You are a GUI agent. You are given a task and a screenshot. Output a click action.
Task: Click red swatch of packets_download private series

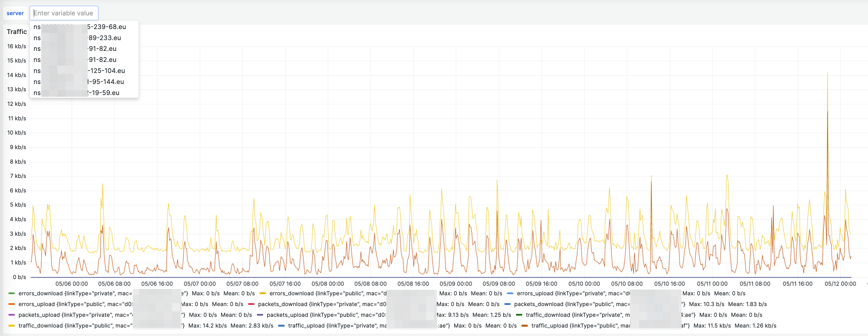click(251, 304)
